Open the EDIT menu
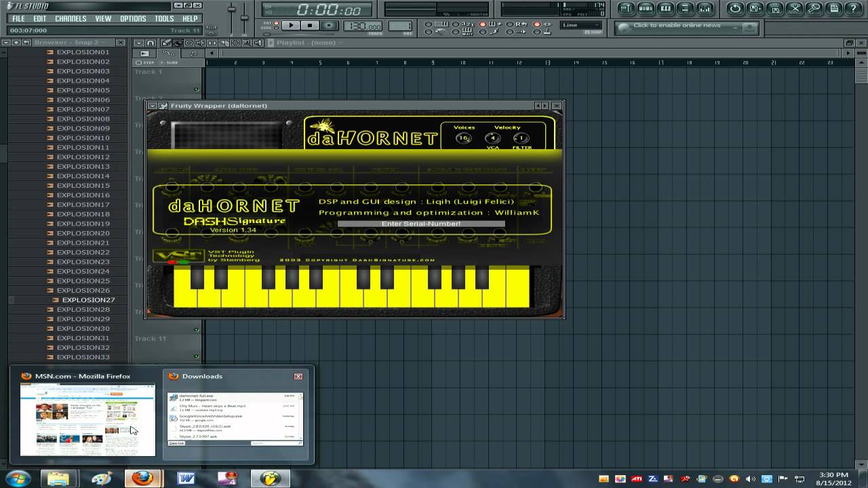This screenshot has width=868, height=488. (x=39, y=18)
